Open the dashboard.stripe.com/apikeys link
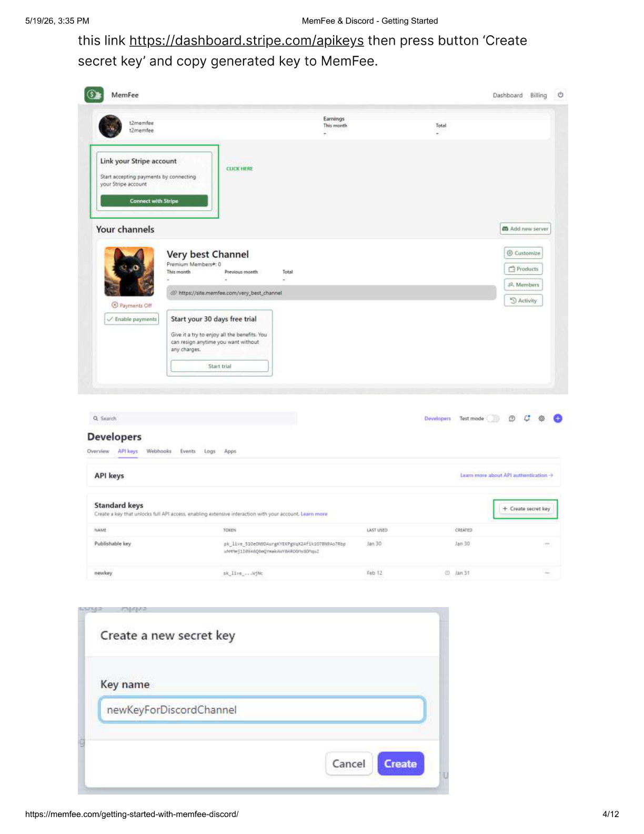644x834 pixels. tap(246, 41)
